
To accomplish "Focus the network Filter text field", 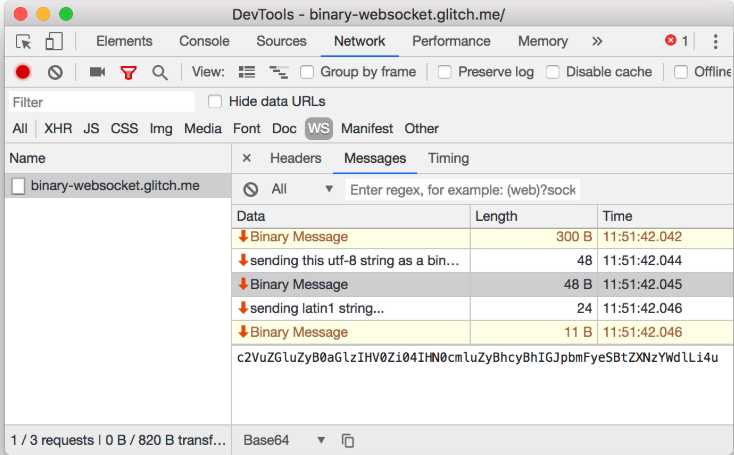I will pos(102,102).
